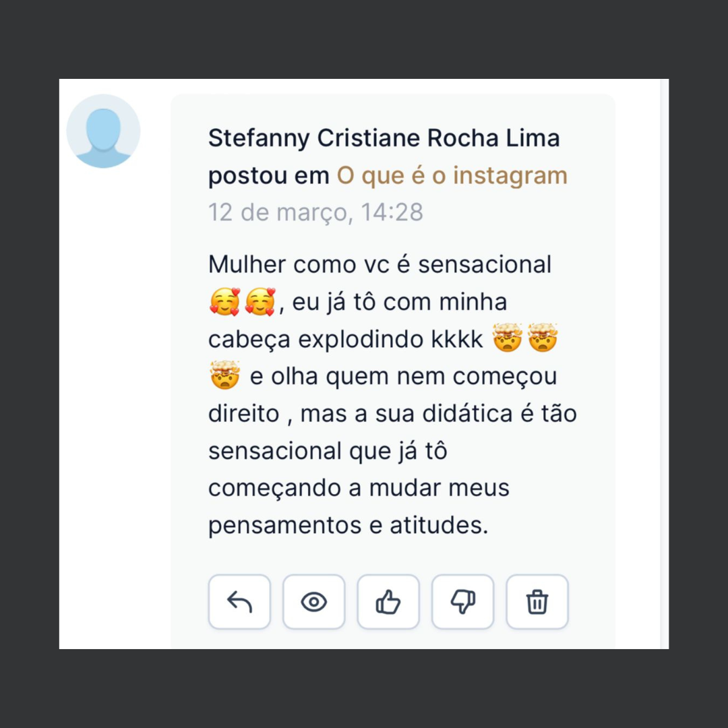Open the "O que é o instagram" link
This screenshot has height=728, width=728.
(452, 175)
